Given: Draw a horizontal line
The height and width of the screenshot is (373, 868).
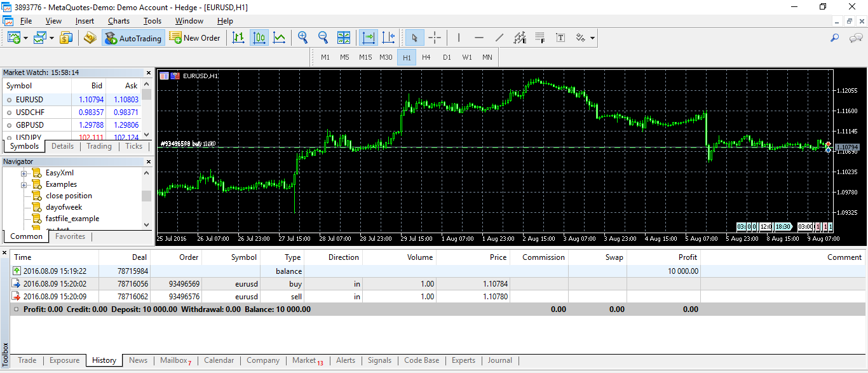Looking at the screenshot, I should [478, 38].
